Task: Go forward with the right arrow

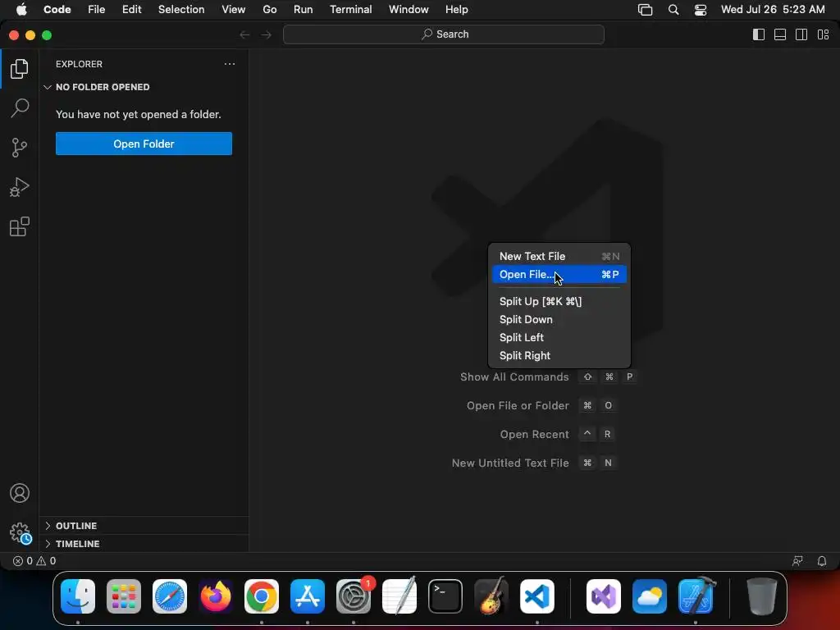Action: [x=267, y=34]
